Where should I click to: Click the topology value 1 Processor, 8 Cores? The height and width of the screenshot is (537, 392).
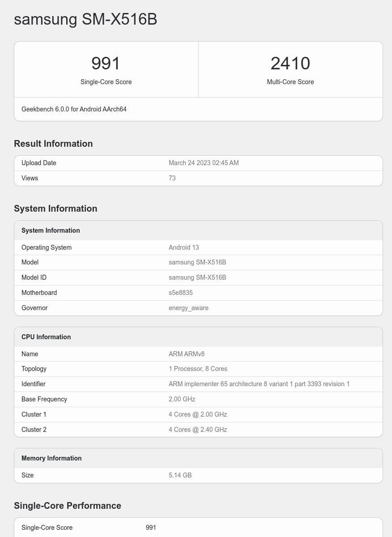pyautogui.click(x=198, y=369)
